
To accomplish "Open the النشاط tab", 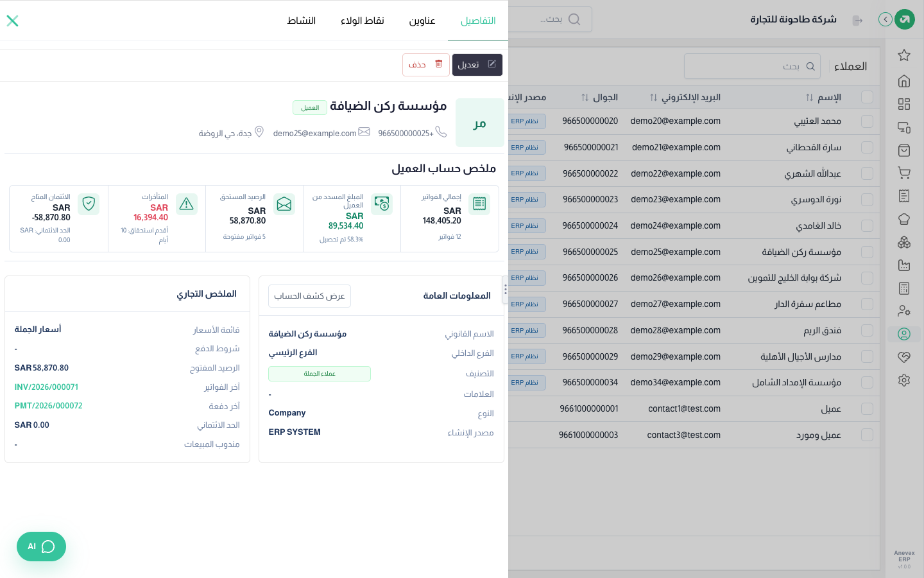I will [x=302, y=21].
